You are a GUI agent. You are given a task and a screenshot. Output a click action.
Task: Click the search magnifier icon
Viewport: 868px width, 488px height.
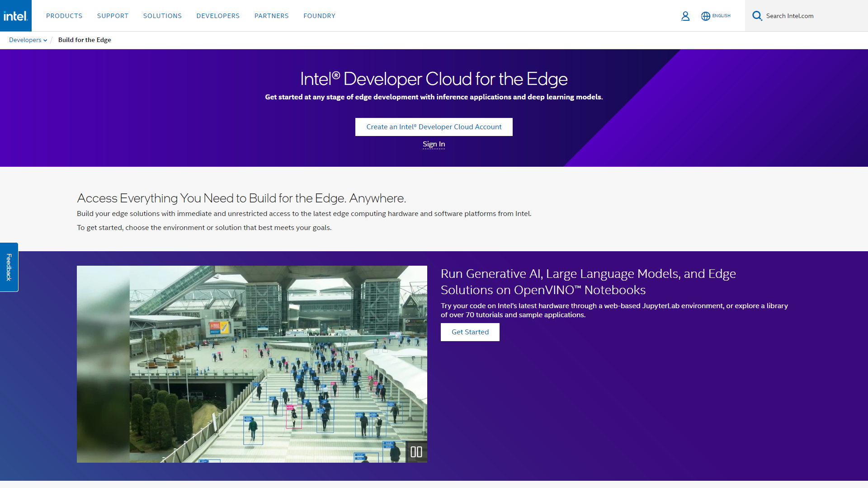[x=757, y=15]
